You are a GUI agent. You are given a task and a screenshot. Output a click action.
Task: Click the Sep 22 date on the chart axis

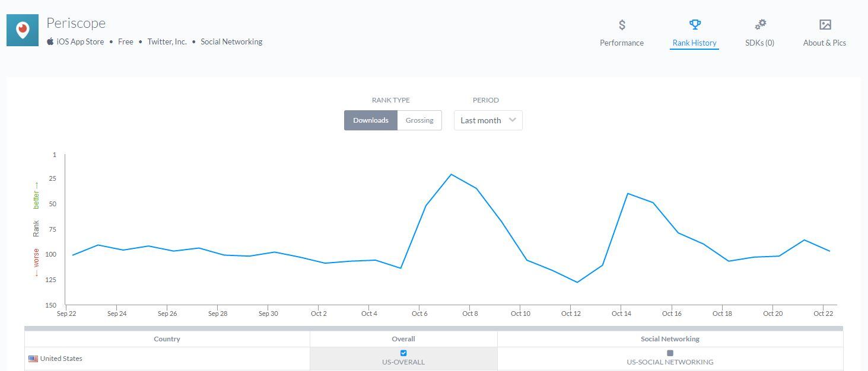66,314
